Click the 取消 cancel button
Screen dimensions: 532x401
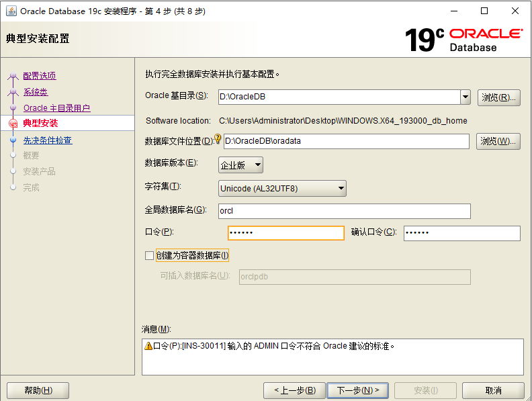click(493, 390)
